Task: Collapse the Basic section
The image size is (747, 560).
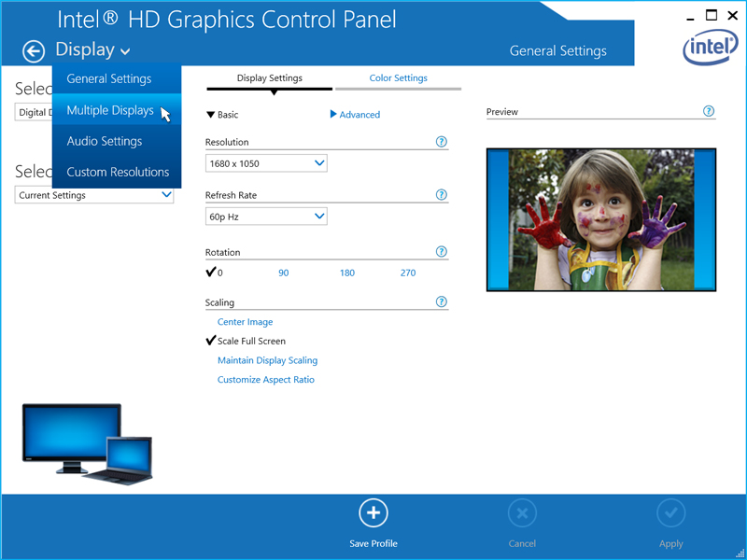Action: point(222,114)
